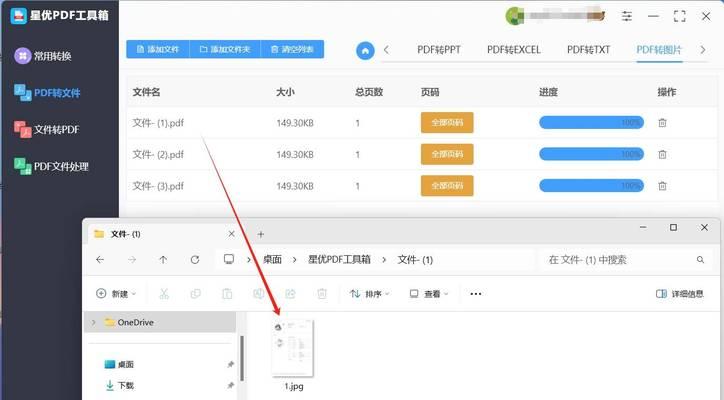
Task: Switch to the PDF转PPT tab
Action: coord(439,50)
